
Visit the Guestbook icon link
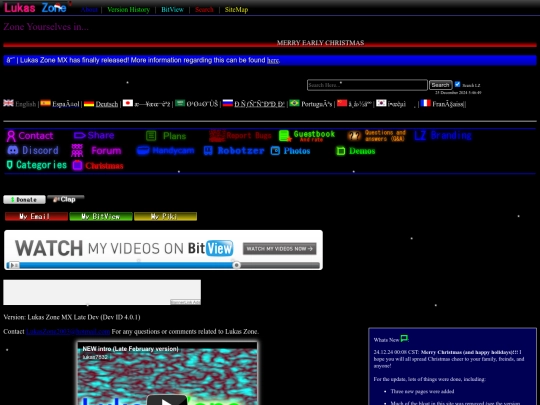click(x=307, y=136)
